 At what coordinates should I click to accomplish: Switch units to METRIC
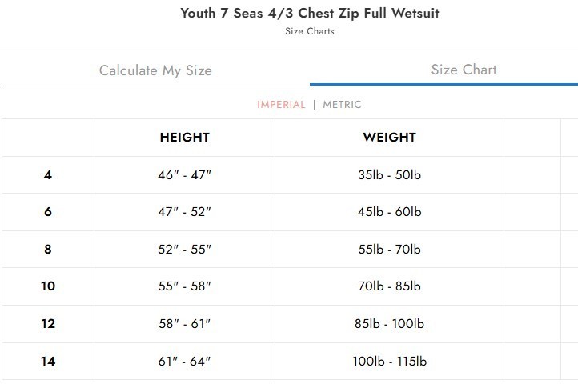click(342, 105)
